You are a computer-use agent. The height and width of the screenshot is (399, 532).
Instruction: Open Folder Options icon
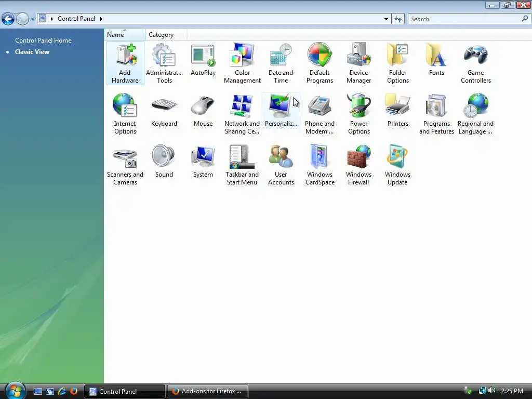(x=397, y=63)
